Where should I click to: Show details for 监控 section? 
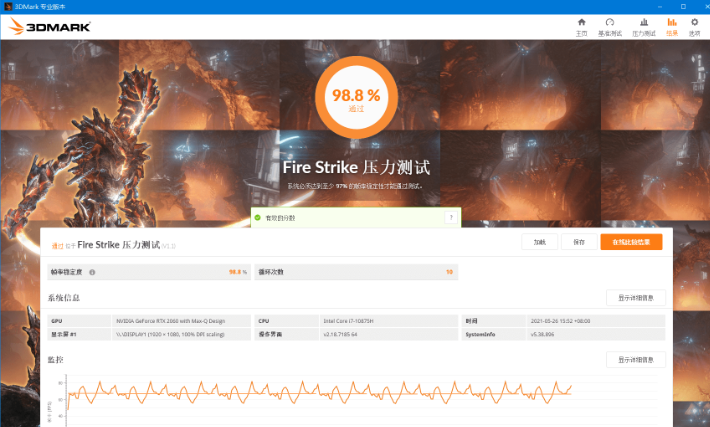pyautogui.click(x=636, y=360)
